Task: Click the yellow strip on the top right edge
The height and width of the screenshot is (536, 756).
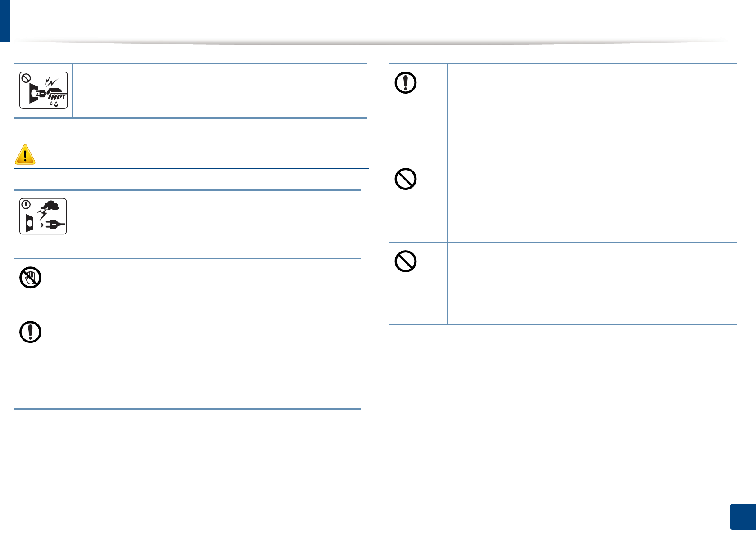Action: click(x=754, y=20)
